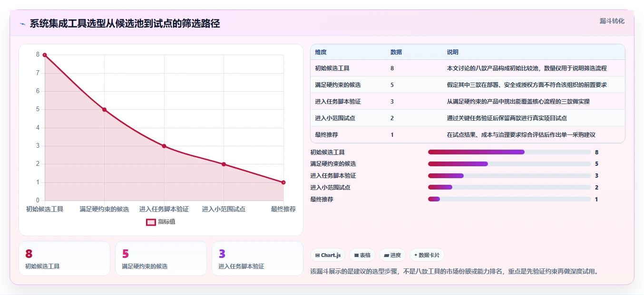Click the 说明 table column header
644x295 pixels.
453,52
